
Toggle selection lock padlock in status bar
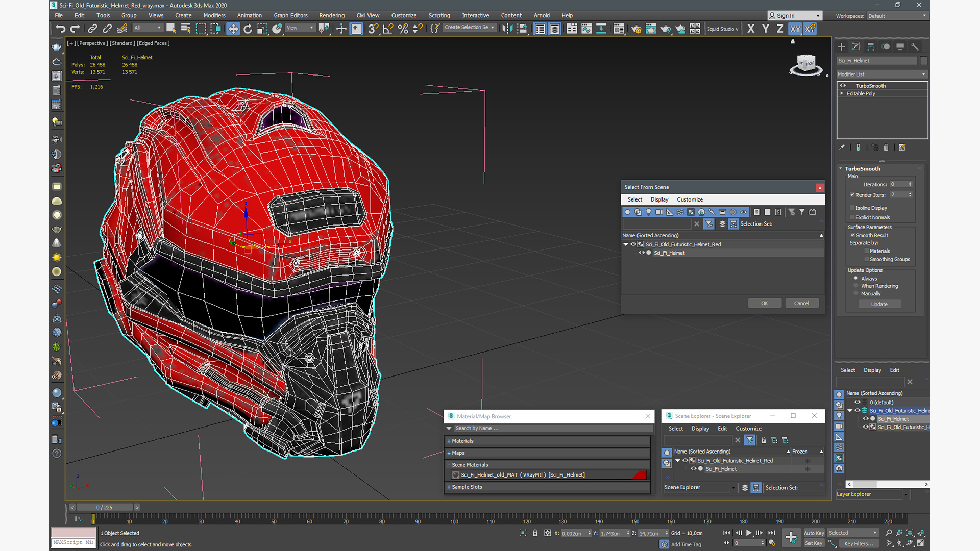coord(535,533)
